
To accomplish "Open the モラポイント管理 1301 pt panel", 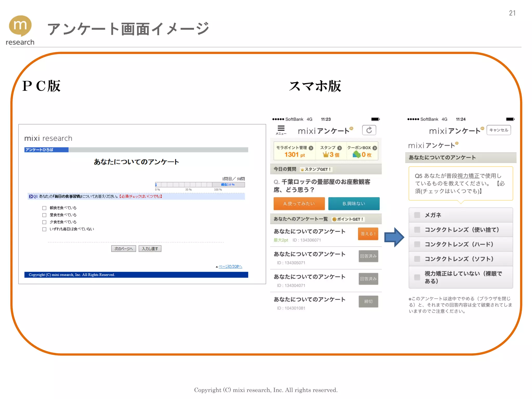I will (295, 151).
